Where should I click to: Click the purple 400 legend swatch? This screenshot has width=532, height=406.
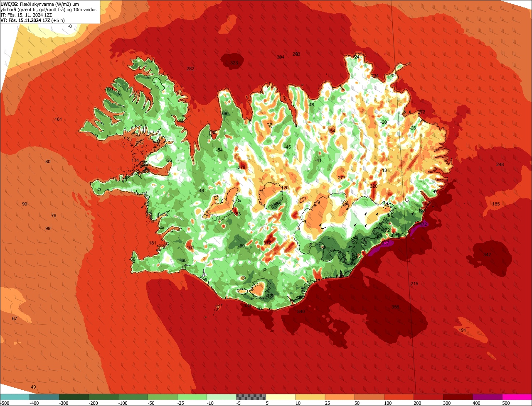(x=487, y=396)
